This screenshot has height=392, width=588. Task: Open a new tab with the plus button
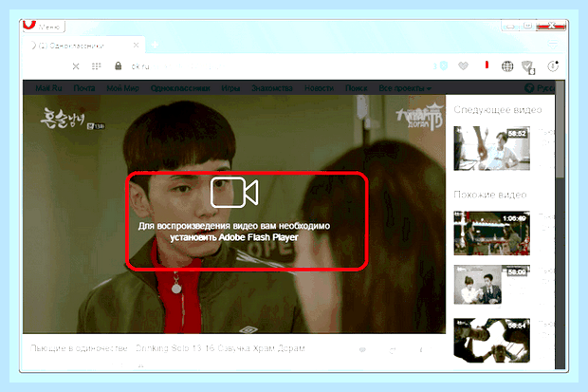pyautogui.click(x=155, y=45)
